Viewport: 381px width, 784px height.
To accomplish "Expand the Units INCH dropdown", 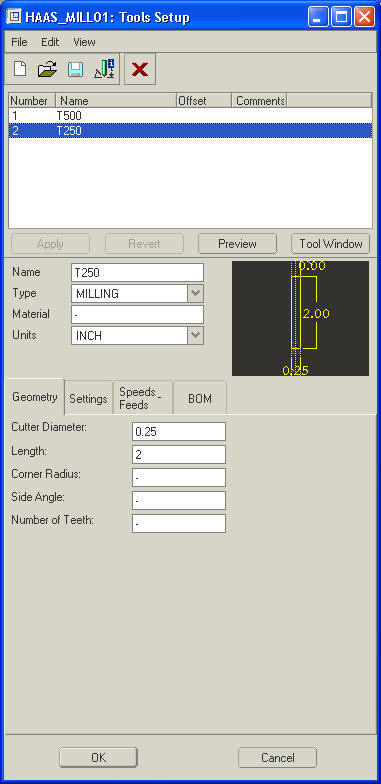I will [196, 336].
